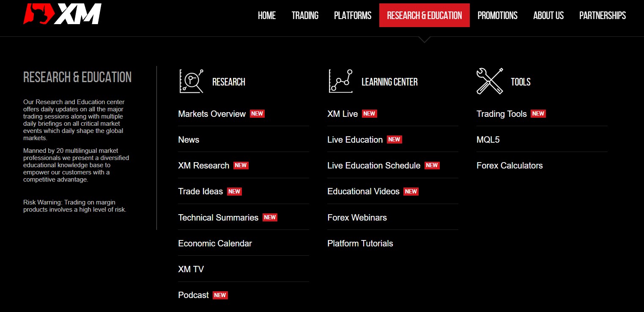Click the XM bull logo
This screenshot has height=312, width=644.
pos(63,14)
